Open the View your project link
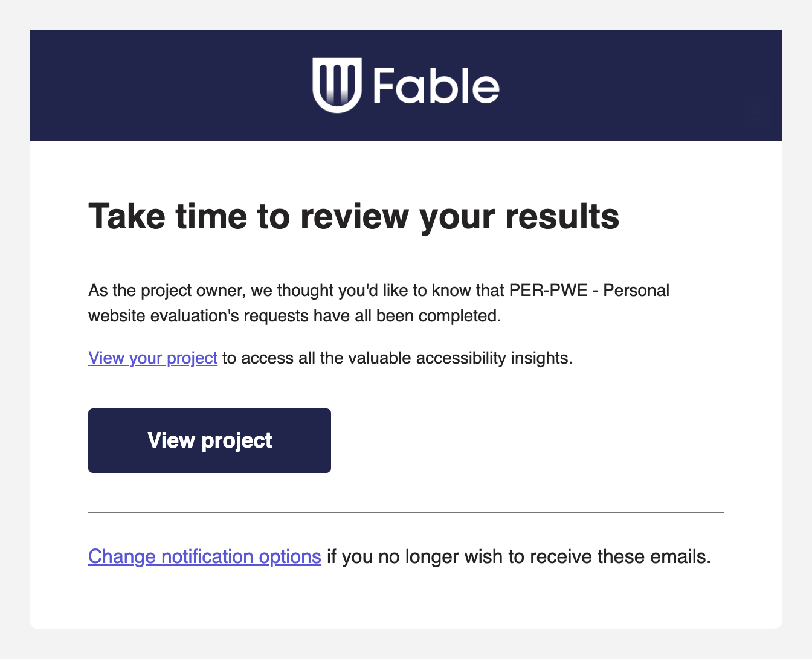The height and width of the screenshot is (659, 812). click(152, 358)
